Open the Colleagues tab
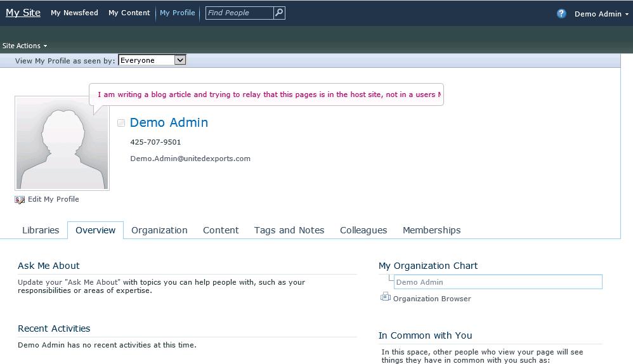 (x=363, y=230)
